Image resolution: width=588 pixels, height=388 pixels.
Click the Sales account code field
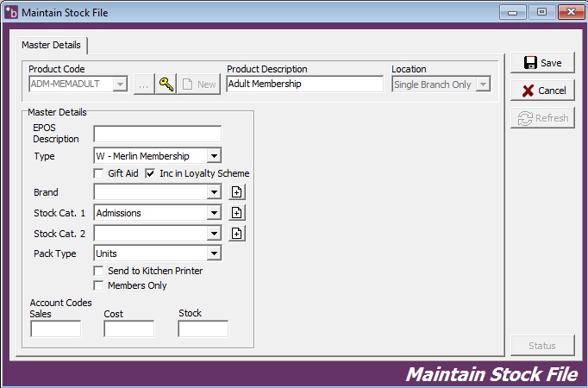[55, 329]
